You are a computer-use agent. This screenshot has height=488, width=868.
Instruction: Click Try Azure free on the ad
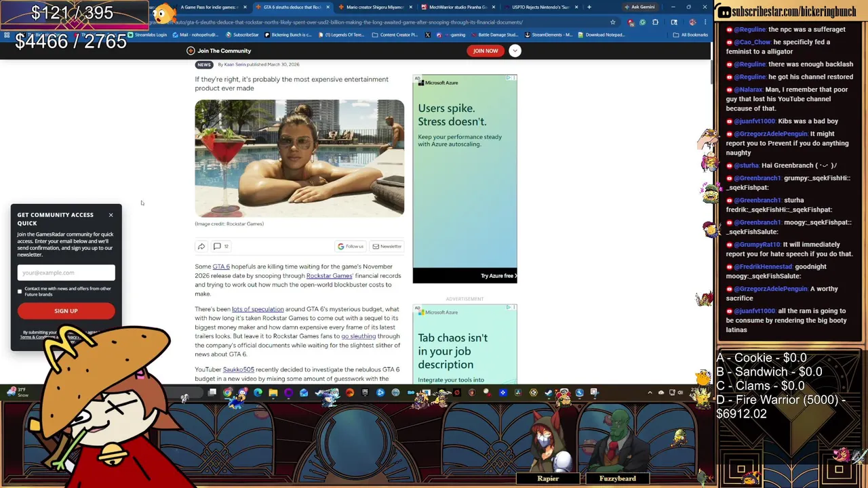point(498,276)
